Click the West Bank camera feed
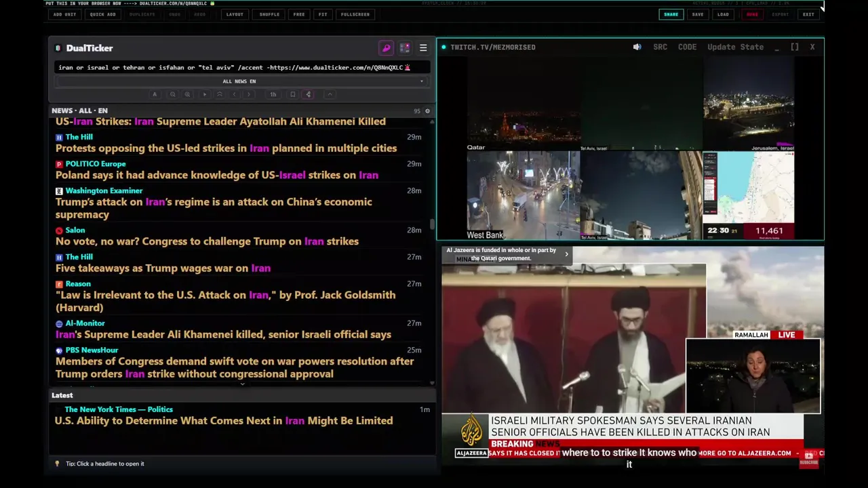This screenshot has width=868, height=488. (x=523, y=195)
